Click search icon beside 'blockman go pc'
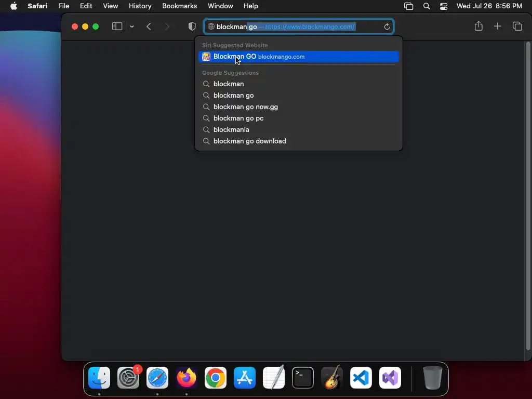 (206, 118)
